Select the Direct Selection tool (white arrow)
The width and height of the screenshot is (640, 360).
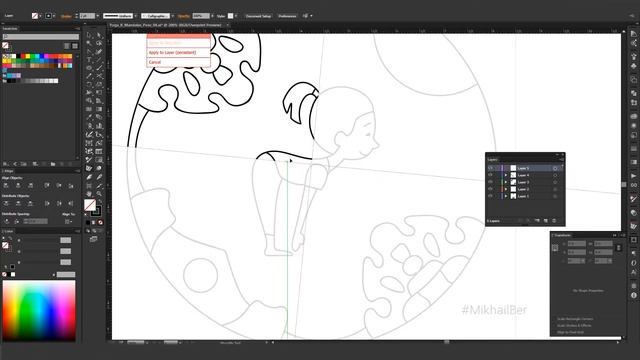coord(99,35)
